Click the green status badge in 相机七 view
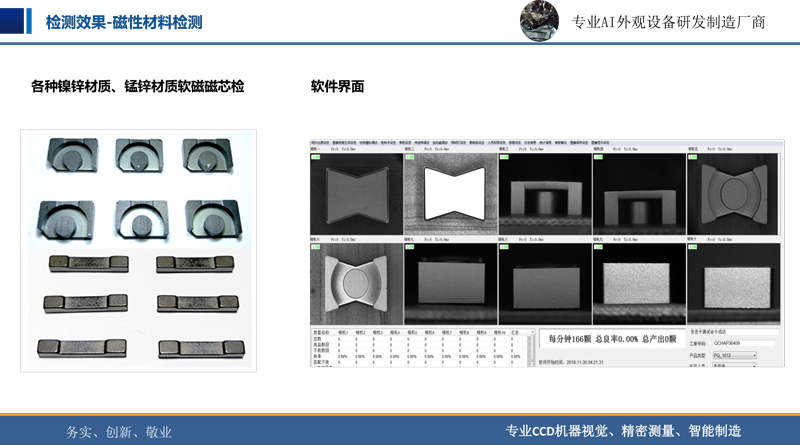The height and width of the screenshot is (445, 800). (x=410, y=247)
